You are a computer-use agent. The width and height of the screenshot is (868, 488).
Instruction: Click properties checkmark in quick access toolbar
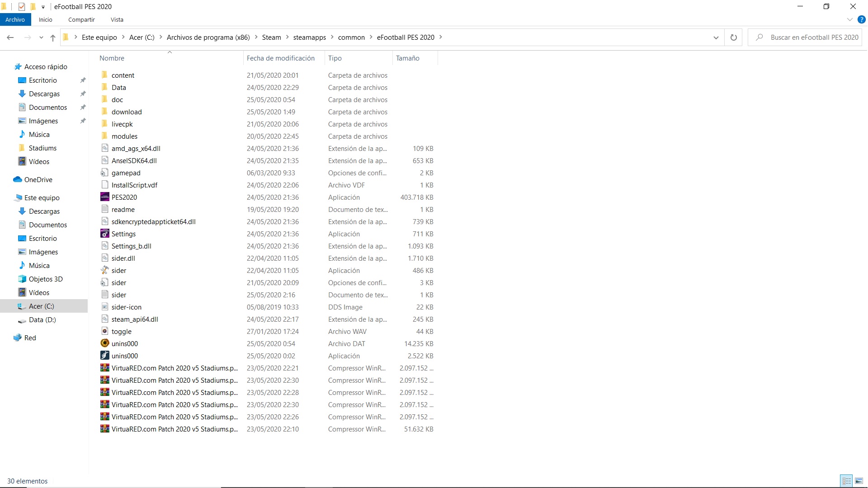[x=21, y=6]
